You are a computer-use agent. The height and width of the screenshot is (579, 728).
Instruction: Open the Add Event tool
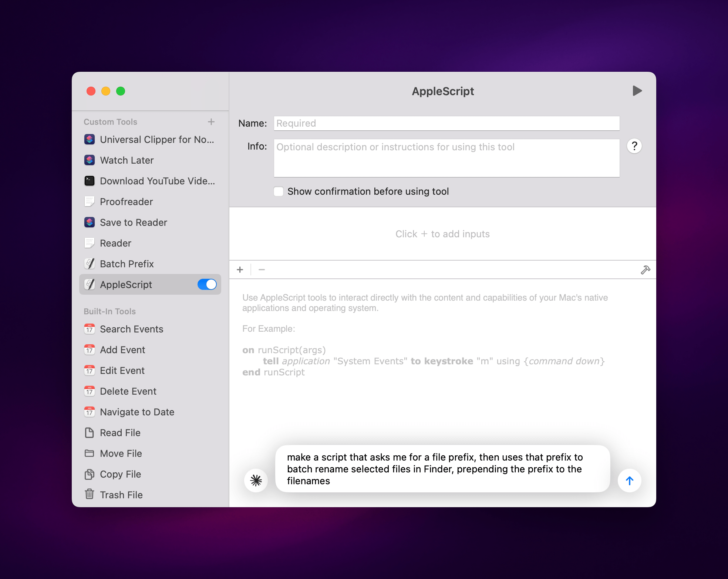150,349
